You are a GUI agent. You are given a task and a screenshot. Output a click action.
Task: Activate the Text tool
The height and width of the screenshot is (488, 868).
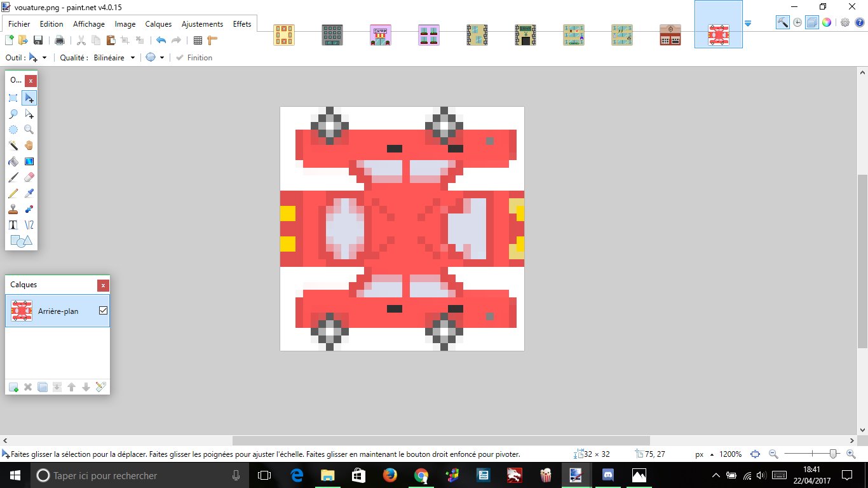click(x=13, y=225)
